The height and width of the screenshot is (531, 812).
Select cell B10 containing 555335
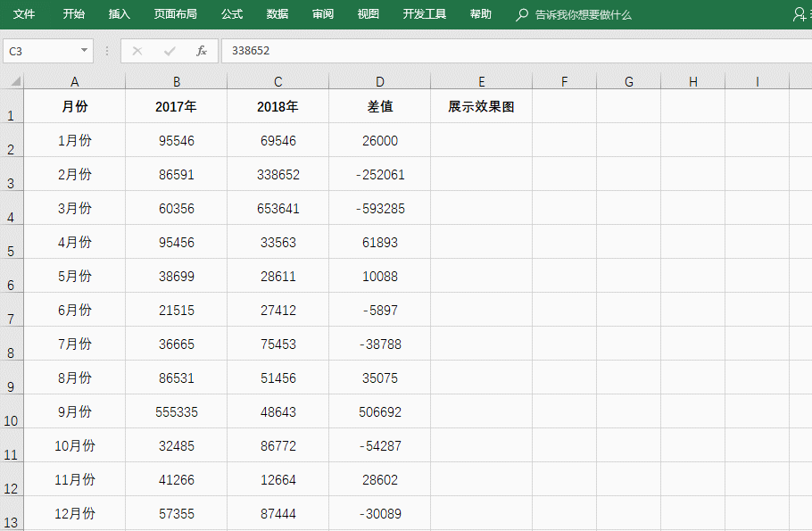176,411
